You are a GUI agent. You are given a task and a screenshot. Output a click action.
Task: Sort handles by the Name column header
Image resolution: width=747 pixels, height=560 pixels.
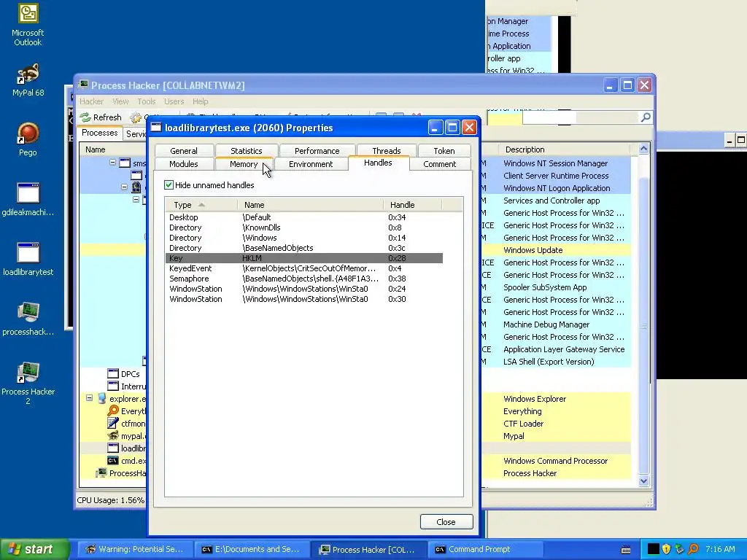[x=310, y=205]
